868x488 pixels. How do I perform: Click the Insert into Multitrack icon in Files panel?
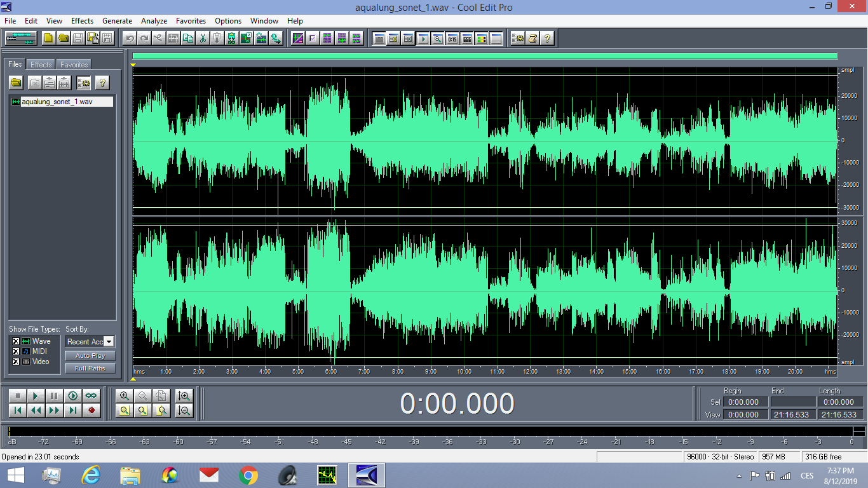click(50, 83)
